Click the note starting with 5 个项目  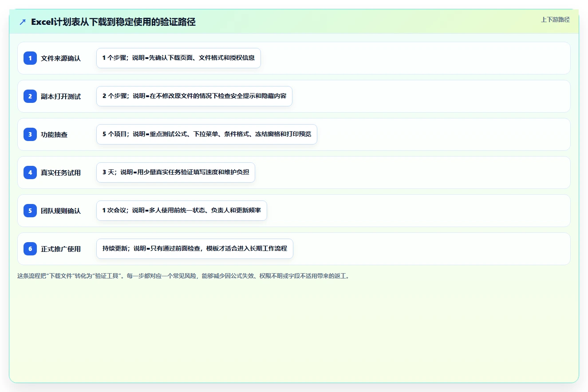tap(207, 134)
